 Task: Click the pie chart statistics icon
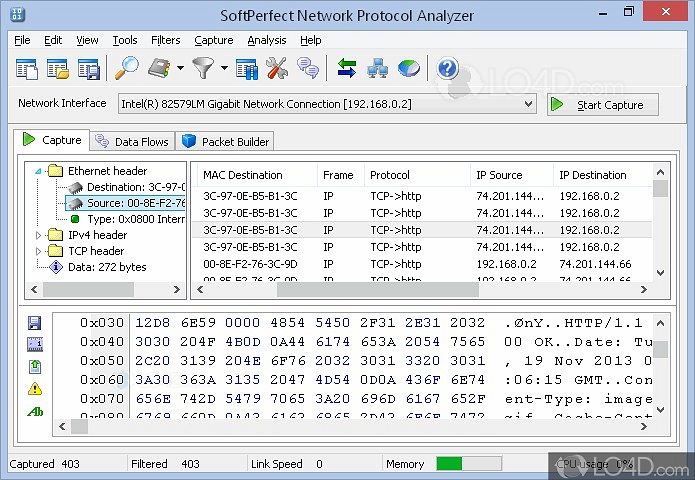(409, 69)
